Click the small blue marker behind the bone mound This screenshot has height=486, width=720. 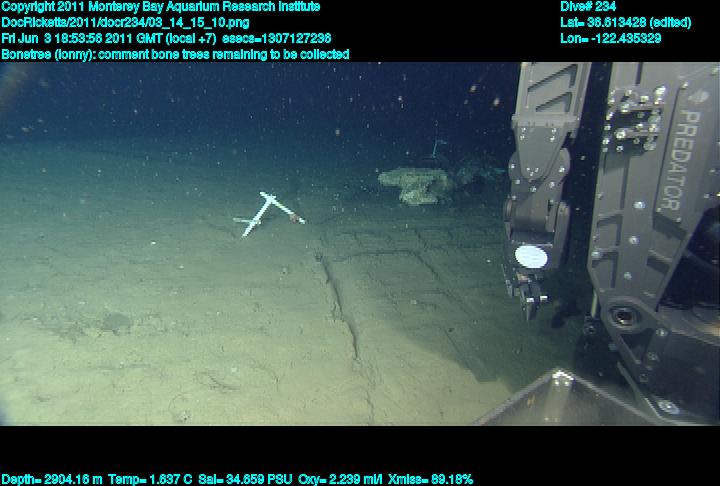tap(434, 148)
